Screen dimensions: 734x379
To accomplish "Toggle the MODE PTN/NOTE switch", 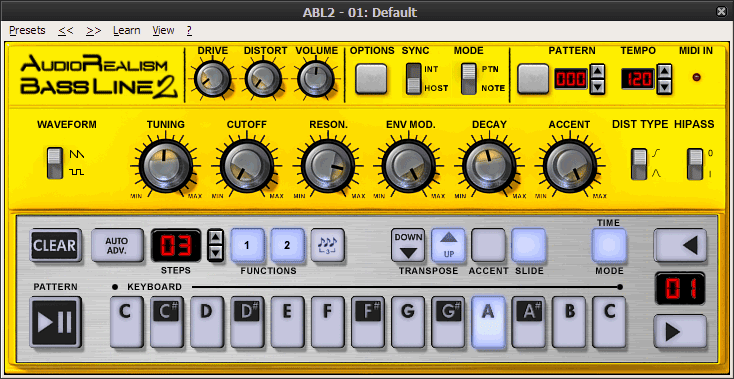I will [468, 79].
